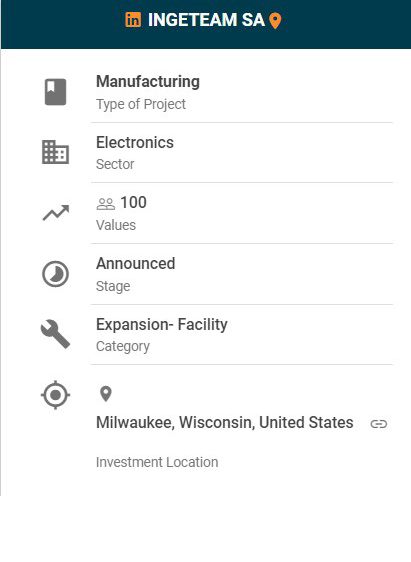Screen dimensions: 411x562
Task: Click the Investment Location label
Action: [x=157, y=462]
